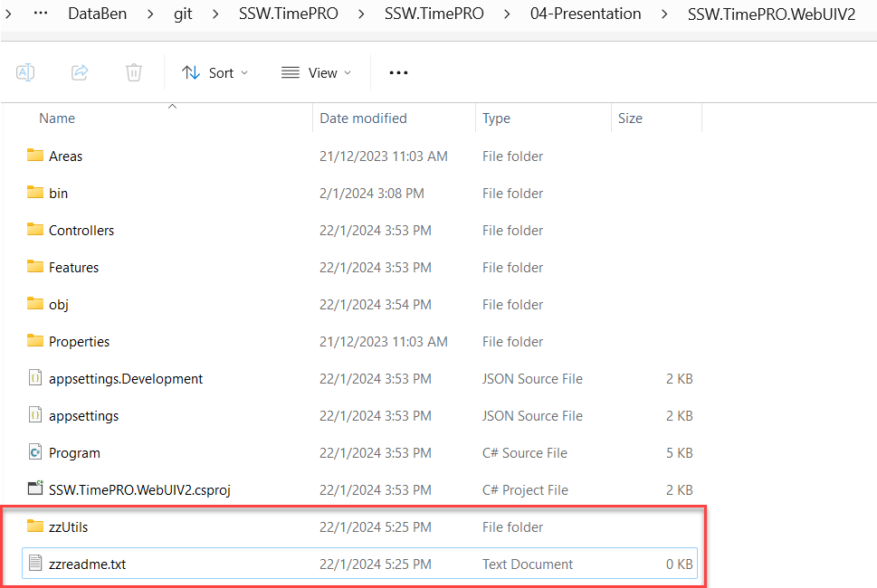Click the Share icon in toolbar
The image size is (877, 588).
[80, 72]
